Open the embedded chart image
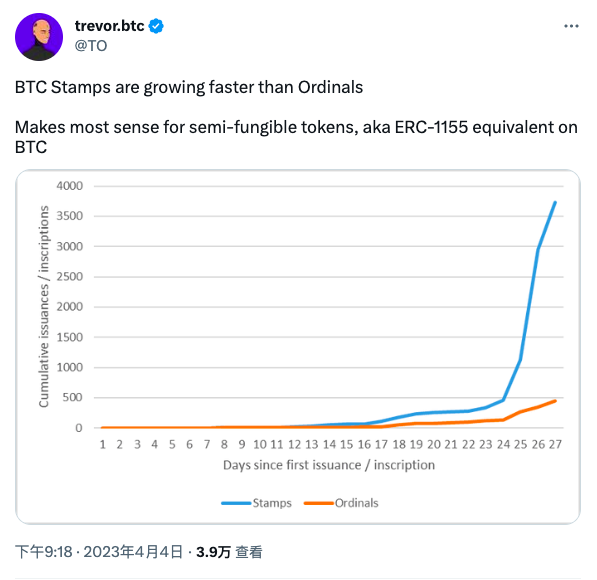The height and width of the screenshot is (580, 597). pos(298,347)
